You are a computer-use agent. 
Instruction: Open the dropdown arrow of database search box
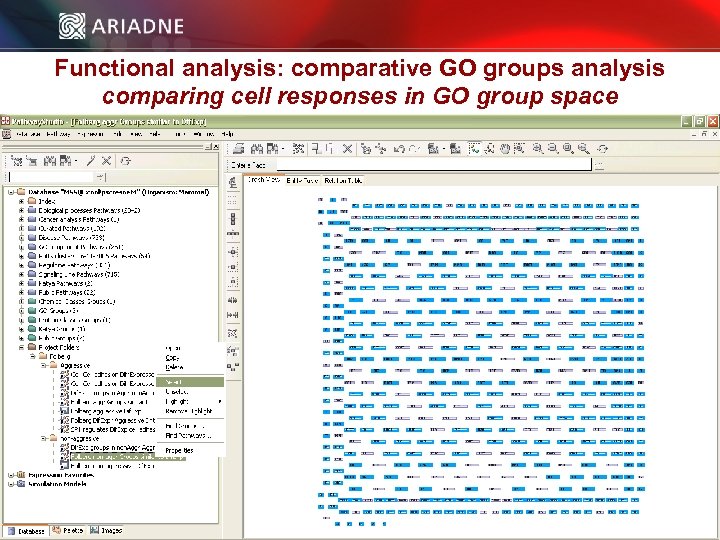(x=100, y=177)
